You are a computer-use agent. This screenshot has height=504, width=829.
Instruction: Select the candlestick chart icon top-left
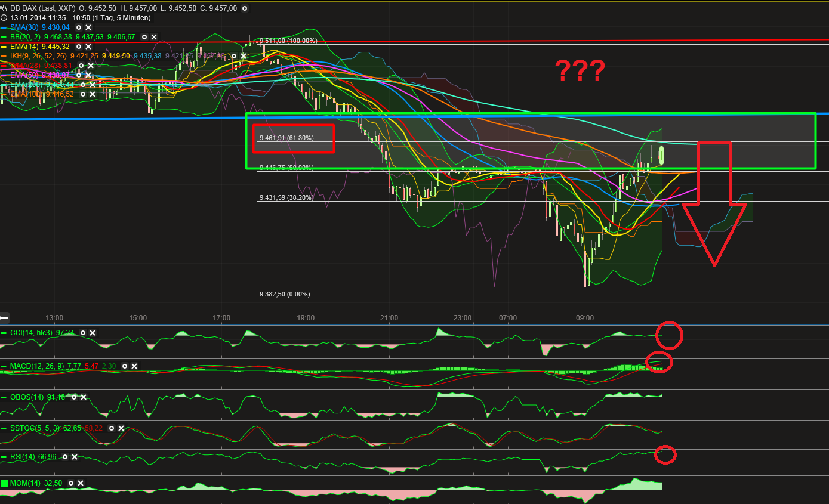[x=4, y=8]
